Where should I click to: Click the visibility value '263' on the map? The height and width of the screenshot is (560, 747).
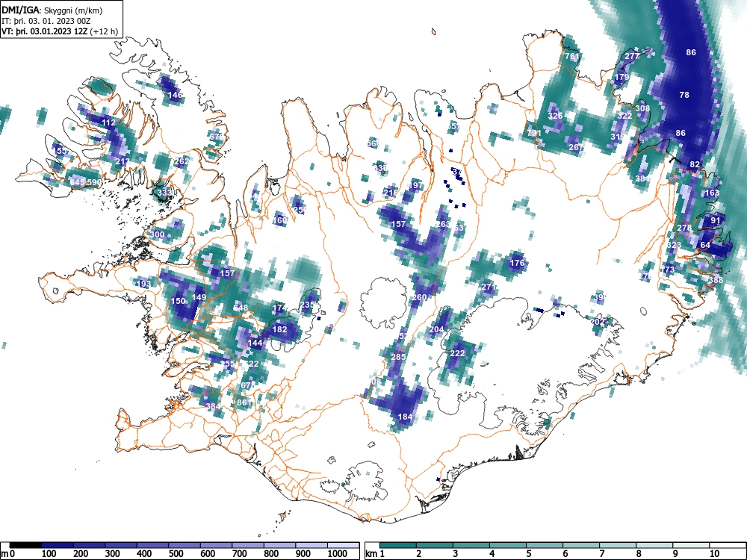click(443, 224)
